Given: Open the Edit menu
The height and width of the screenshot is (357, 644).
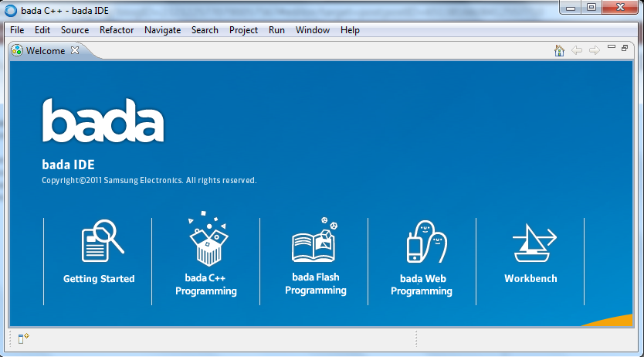Looking at the screenshot, I should click(x=42, y=30).
